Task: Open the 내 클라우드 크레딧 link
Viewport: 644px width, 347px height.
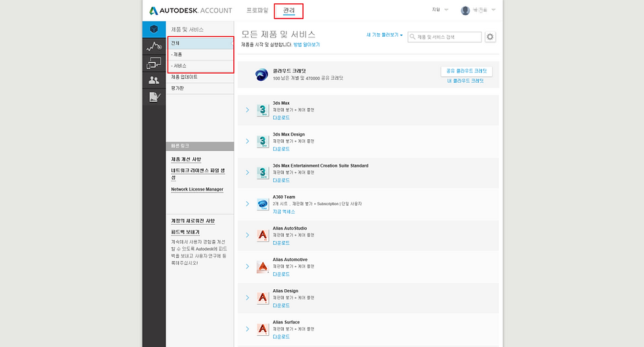Action: pyautogui.click(x=465, y=81)
